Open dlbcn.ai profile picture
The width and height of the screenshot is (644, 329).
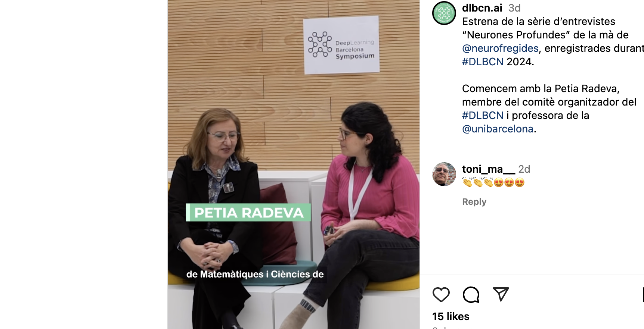[444, 13]
